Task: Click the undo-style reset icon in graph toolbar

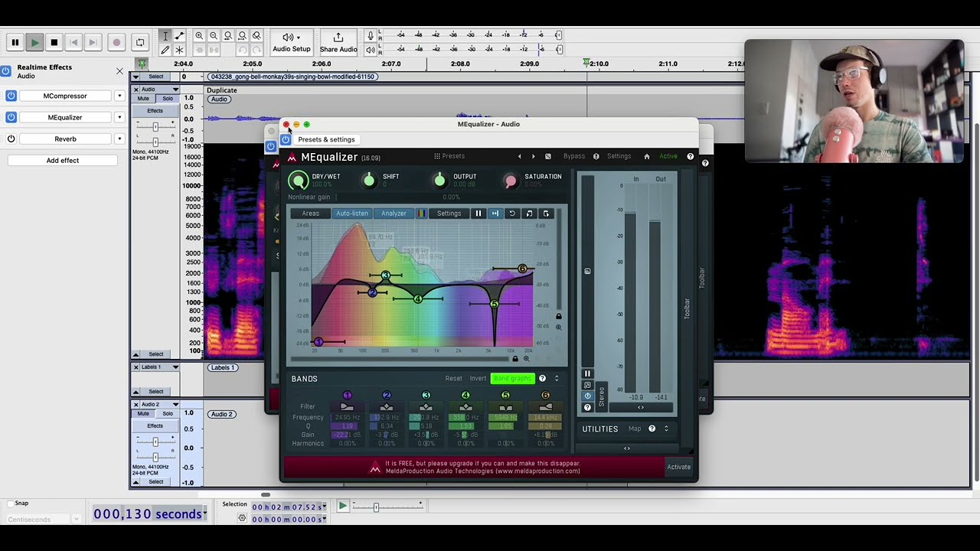Action: [512, 214]
